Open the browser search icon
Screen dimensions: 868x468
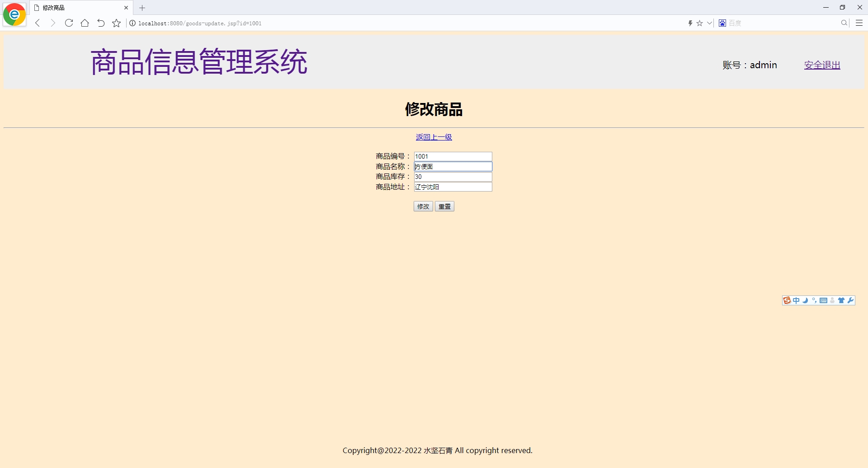[x=844, y=23]
